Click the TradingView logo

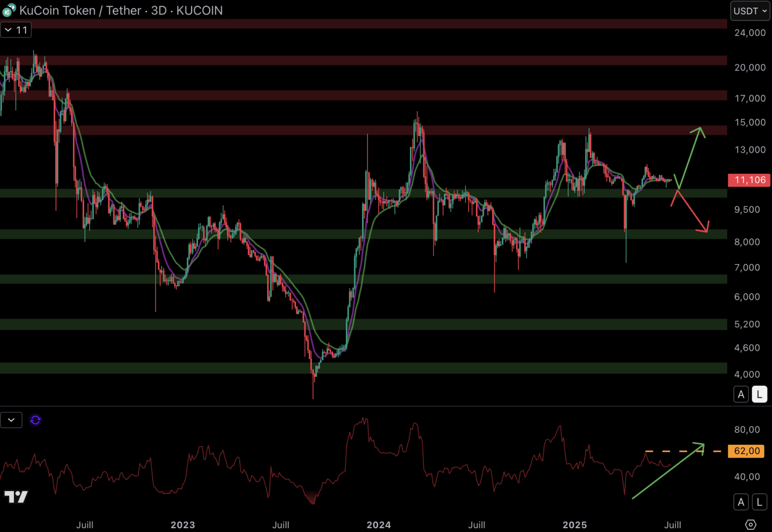point(16,497)
